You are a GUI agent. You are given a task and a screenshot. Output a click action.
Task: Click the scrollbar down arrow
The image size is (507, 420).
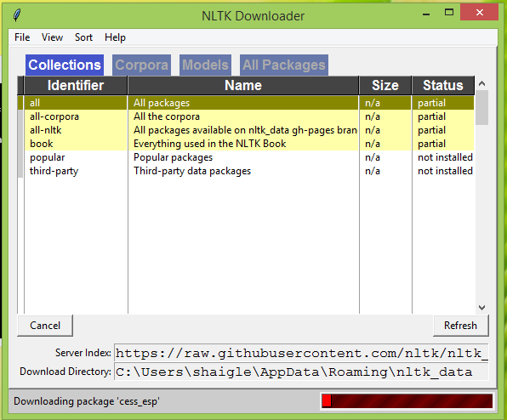[x=481, y=307]
